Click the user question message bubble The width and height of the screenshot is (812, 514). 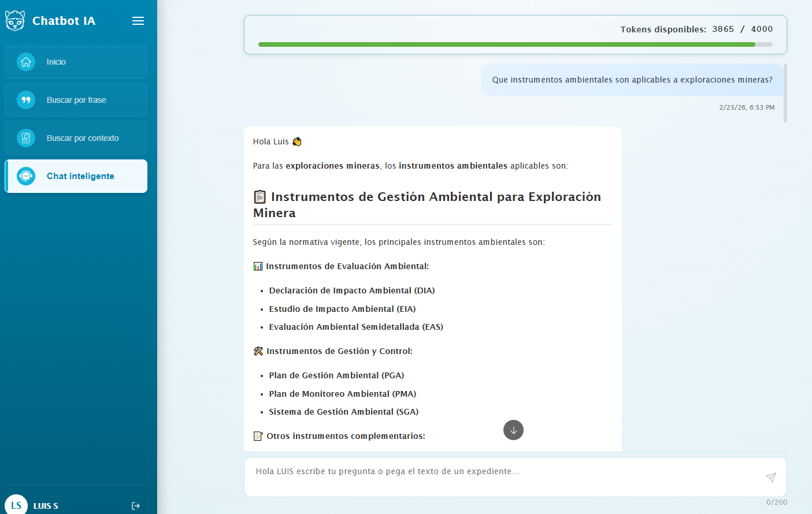[632, 80]
